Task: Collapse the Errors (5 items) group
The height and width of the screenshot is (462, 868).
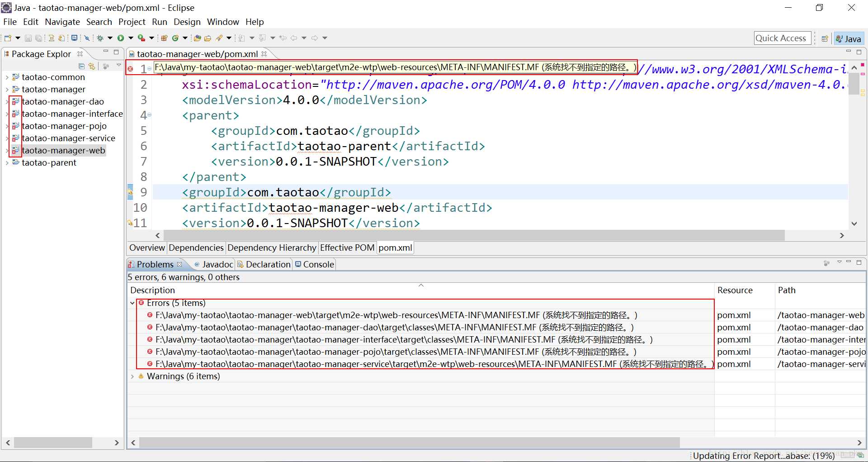Action: pyautogui.click(x=132, y=303)
